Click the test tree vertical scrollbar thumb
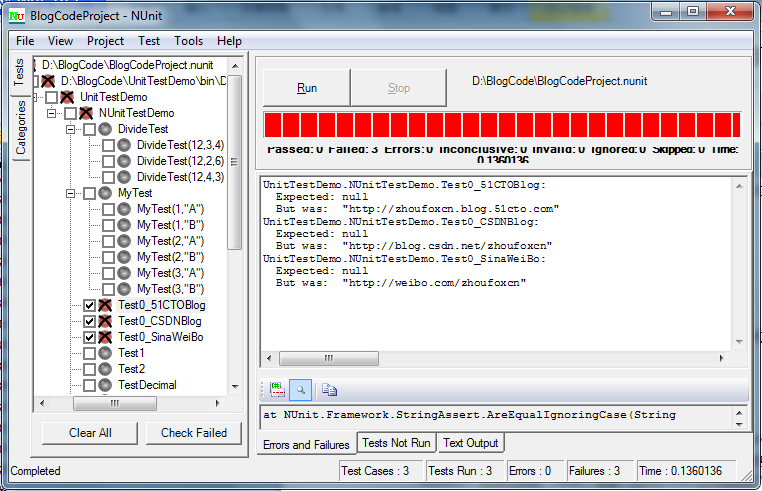The width and height of the screenshot is (762, 491). (x=235, y=162)
